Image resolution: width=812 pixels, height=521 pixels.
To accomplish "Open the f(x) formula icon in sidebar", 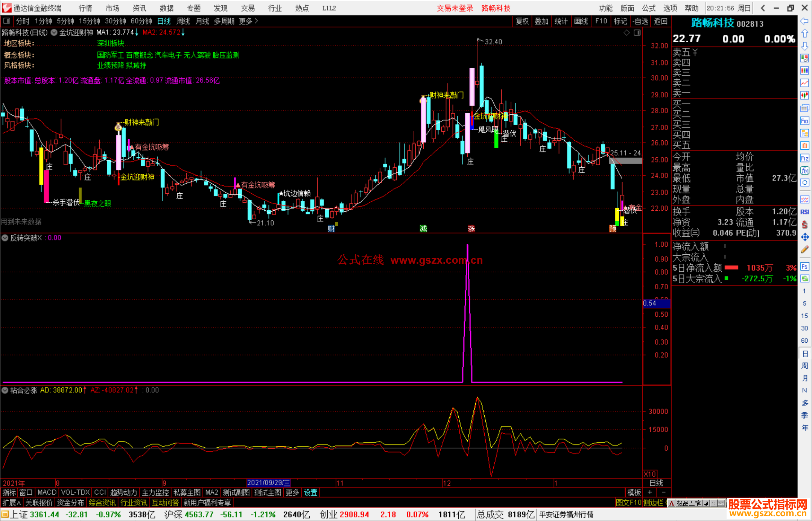I will tap(804, 170).
